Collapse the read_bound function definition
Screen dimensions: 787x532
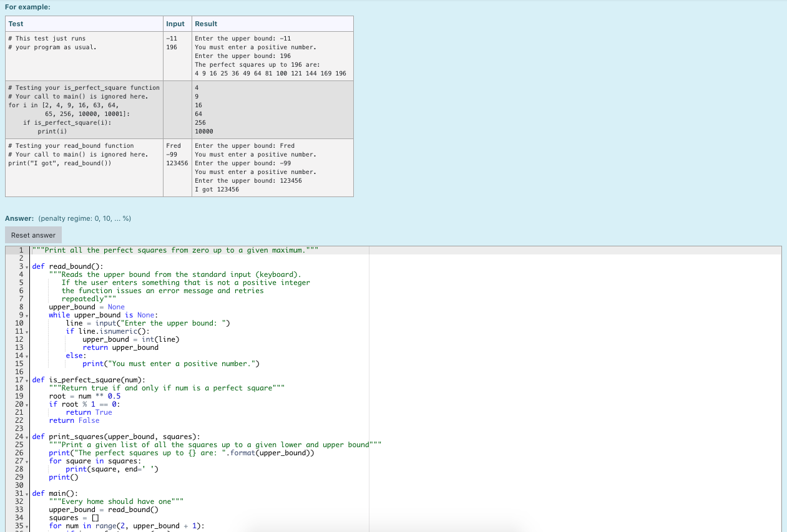(28, 266)
